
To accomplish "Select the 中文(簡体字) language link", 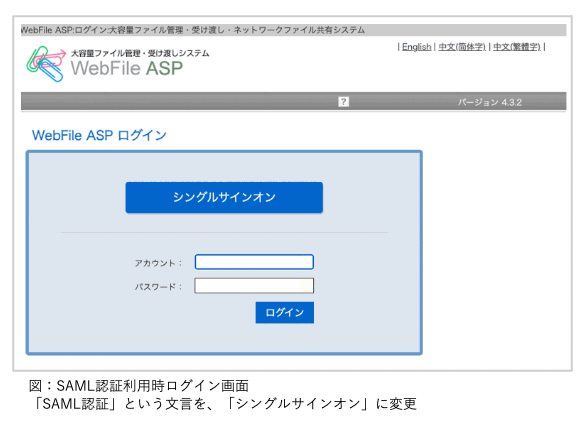I will tap(462, 47).
